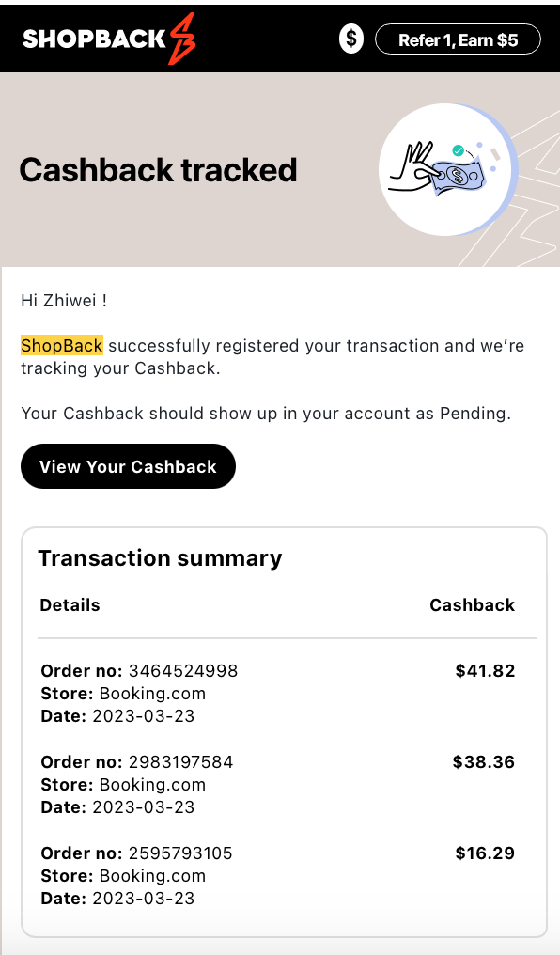
Task: Click the Cashback tracked heading
Action: 158,169
